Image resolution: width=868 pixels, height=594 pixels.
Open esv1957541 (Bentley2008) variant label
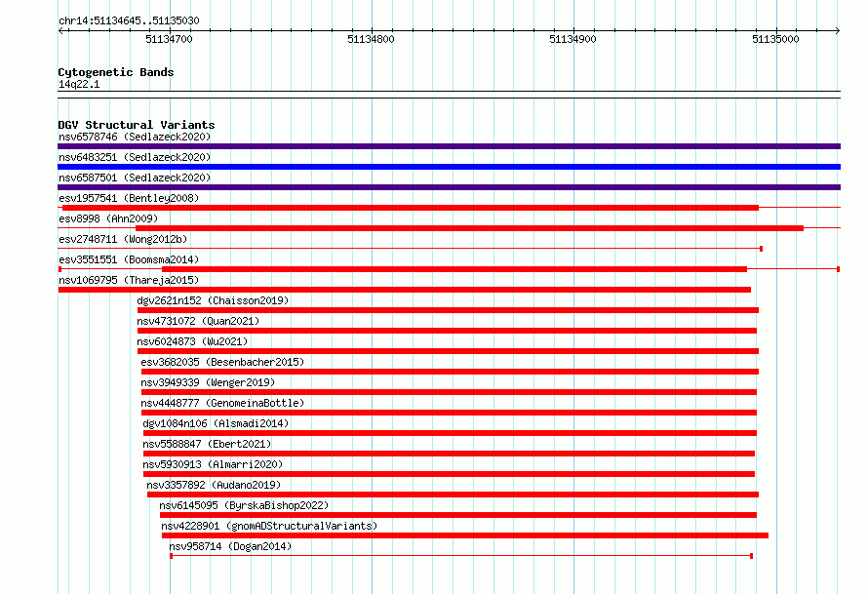pyautogui.click(x=129, y=198)
